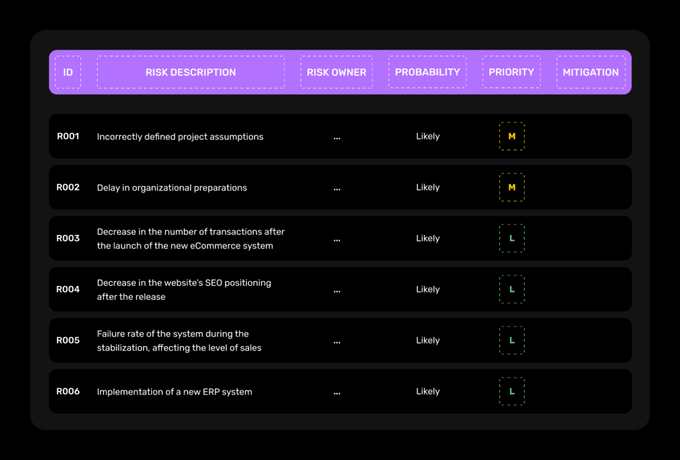Click the Mitigation column header
Viewport: 680px width, 460px height.
coord(590,72)
